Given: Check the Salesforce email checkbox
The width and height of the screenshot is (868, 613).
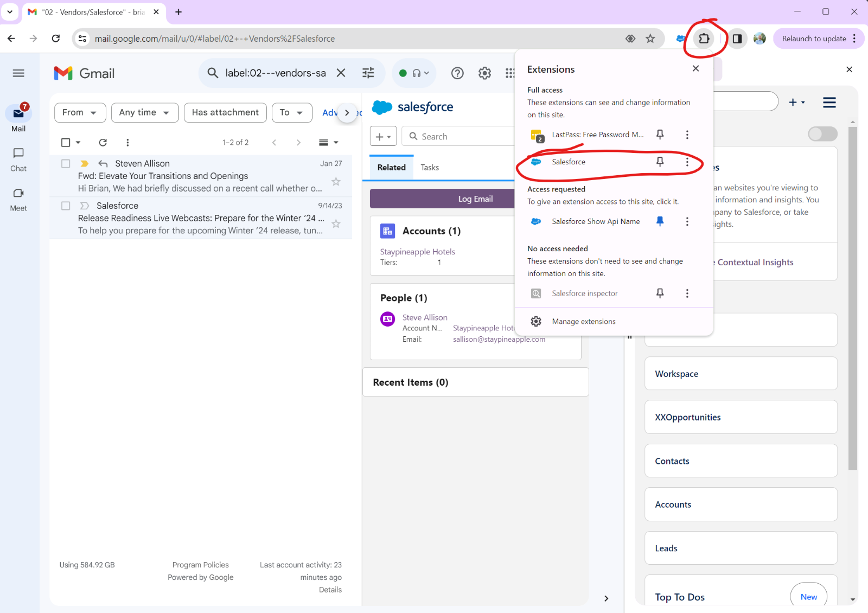Looking at the screenshot, I should [66, 206].
